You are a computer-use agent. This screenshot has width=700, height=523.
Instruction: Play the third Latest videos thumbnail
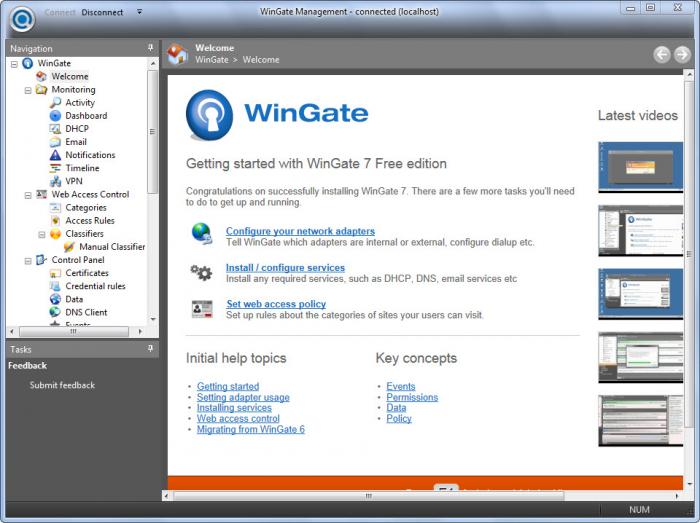click(641, 294)
